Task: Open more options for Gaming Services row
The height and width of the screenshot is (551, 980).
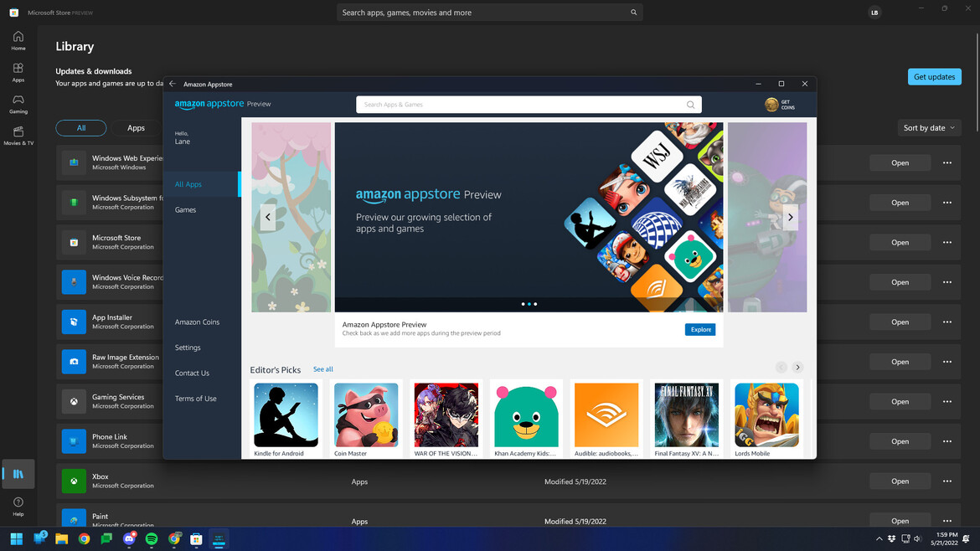Action: [x=946, y=401]
